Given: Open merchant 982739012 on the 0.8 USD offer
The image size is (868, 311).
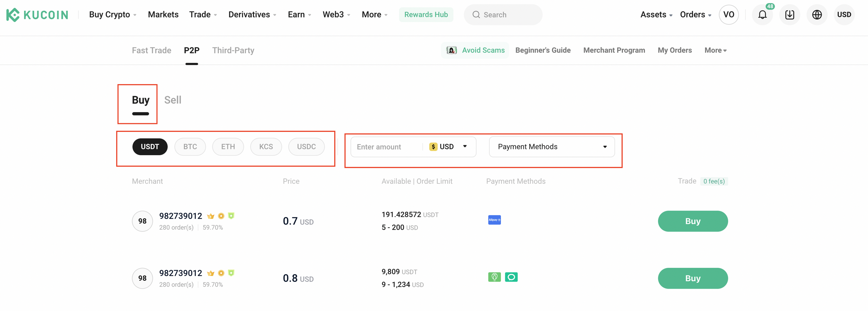Looking at the screenshot, I should pyautogui.click(x=181, y=273).
